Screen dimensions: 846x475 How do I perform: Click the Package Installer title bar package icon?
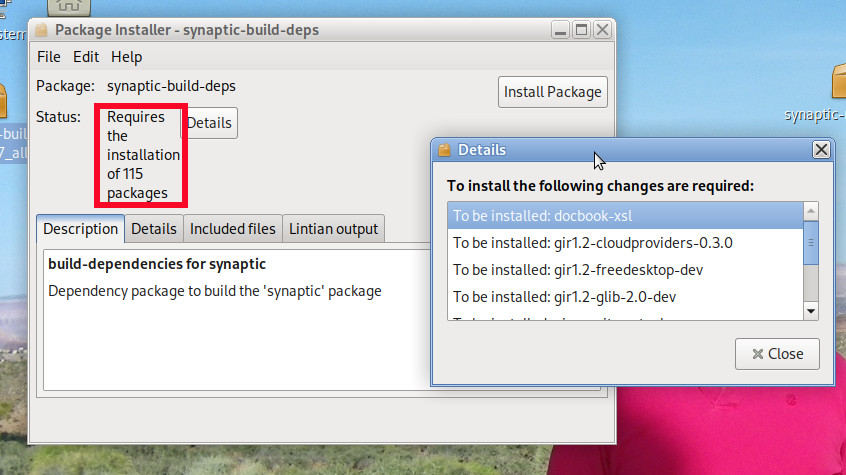tap(42, 30)
